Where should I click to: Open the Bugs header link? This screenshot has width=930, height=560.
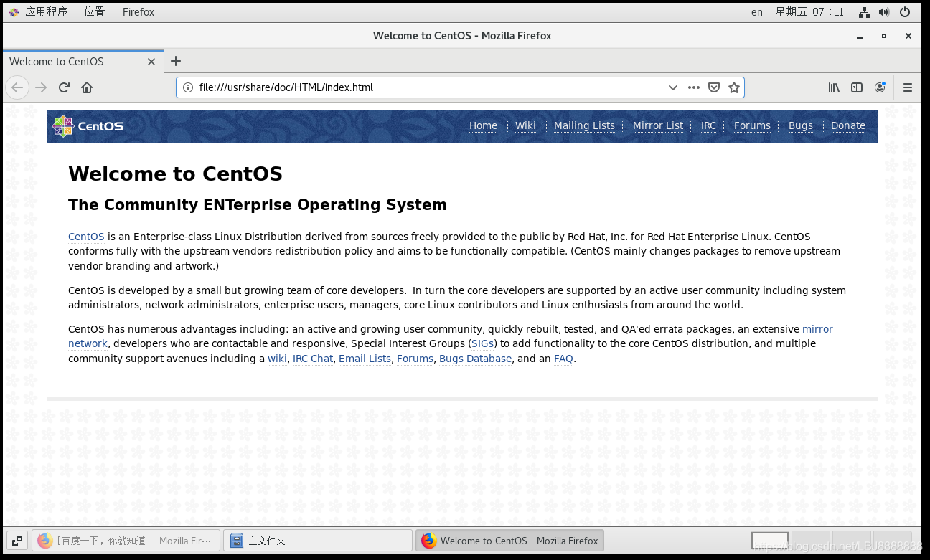coord(801,125)
